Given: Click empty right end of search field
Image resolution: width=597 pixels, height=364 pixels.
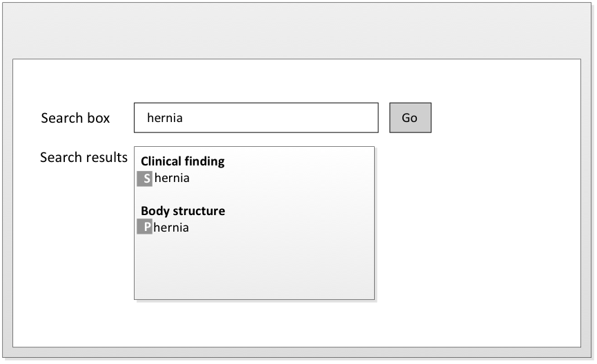Looking at the screenshot, I should [345, 118].
